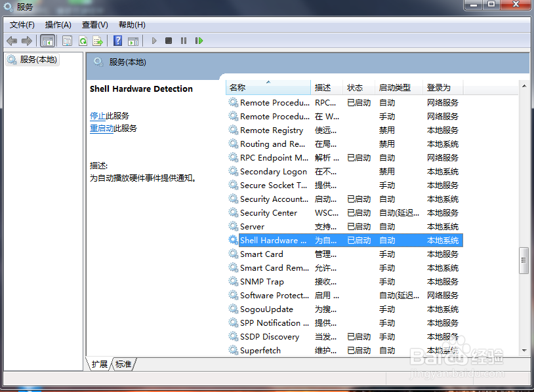Select the Software Protect... service
This screenshot has width=534, height=392.
pyautogui.click(x=344, y=296)
